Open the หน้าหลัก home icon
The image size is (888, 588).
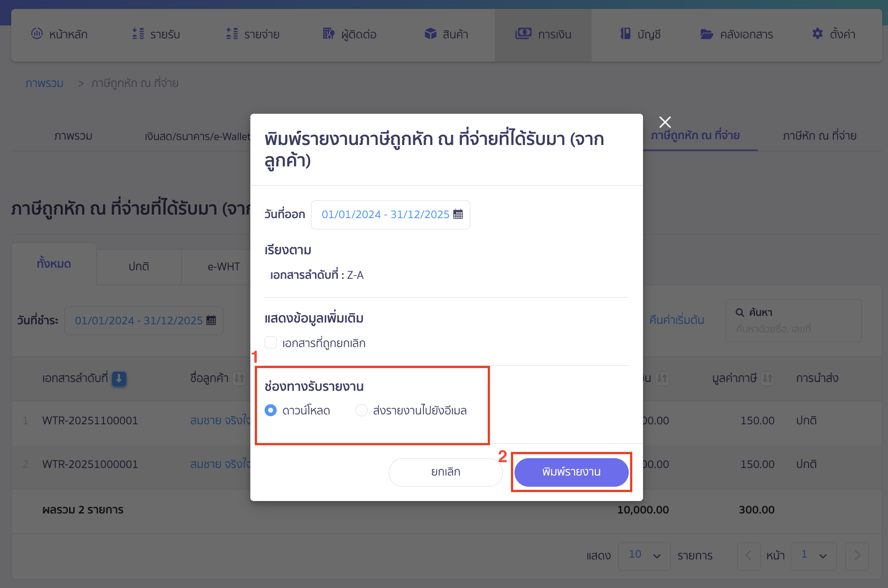37,34
